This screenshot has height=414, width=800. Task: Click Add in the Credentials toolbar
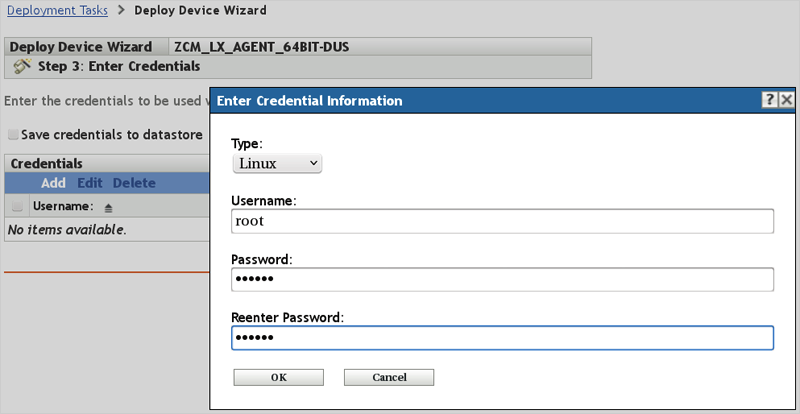(x=53, y=183)
